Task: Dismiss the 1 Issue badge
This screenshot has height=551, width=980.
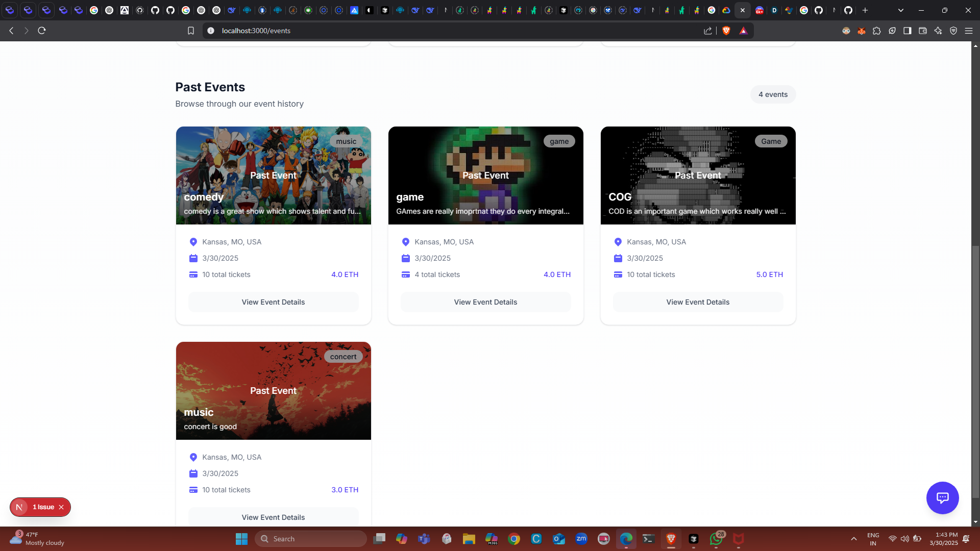Action: 61,507
